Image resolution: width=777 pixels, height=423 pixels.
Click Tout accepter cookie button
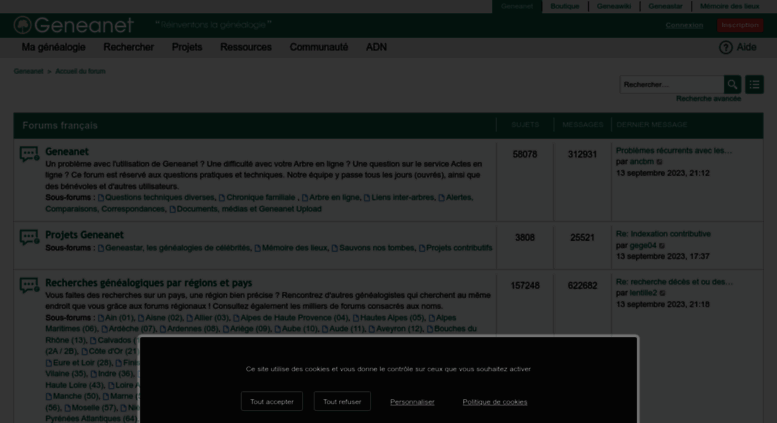tap(272, 402)
